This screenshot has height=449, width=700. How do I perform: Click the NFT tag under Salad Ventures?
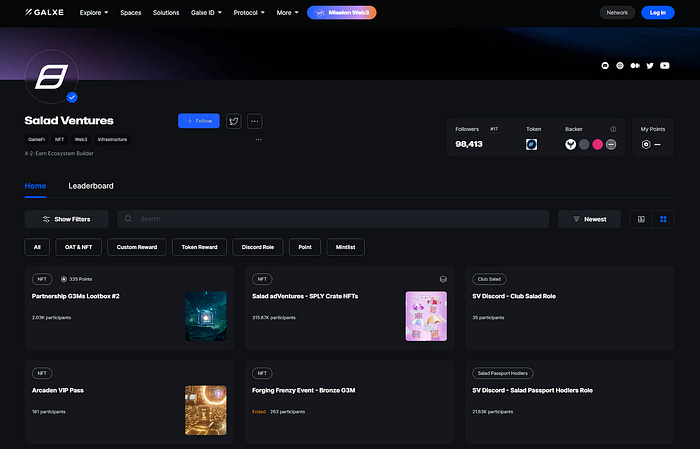[x=59, y=139]
